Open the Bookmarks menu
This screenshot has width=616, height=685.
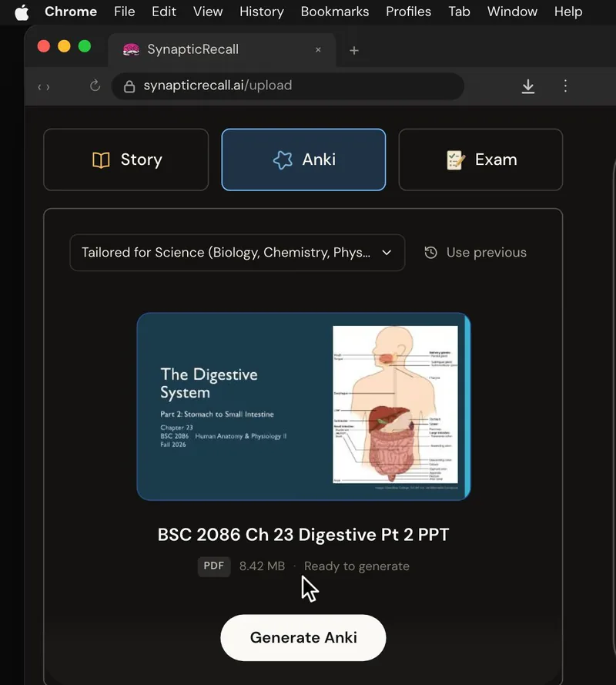tap(335, 12)
